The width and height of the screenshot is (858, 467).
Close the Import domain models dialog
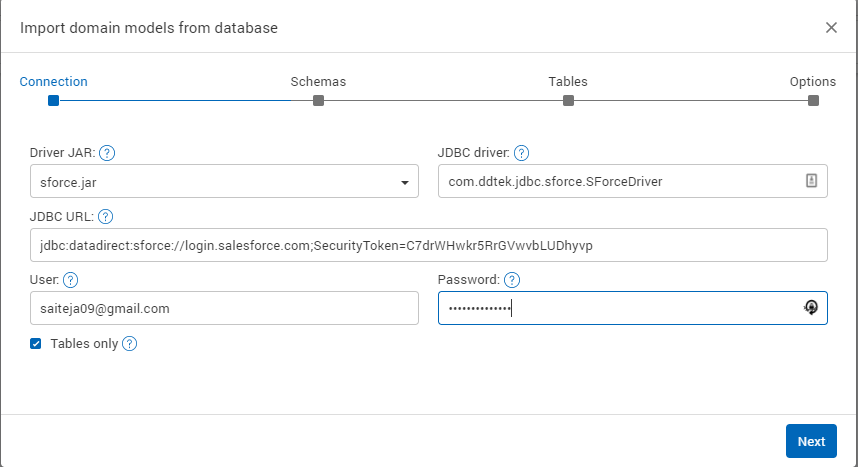coord(831,27)
